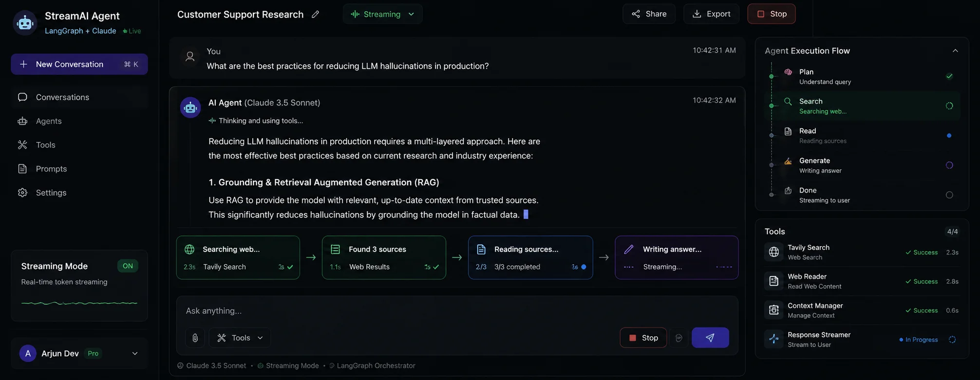Click the Stop button in the input bar
This screenshot has height=380, width=980.
[643, 338]
